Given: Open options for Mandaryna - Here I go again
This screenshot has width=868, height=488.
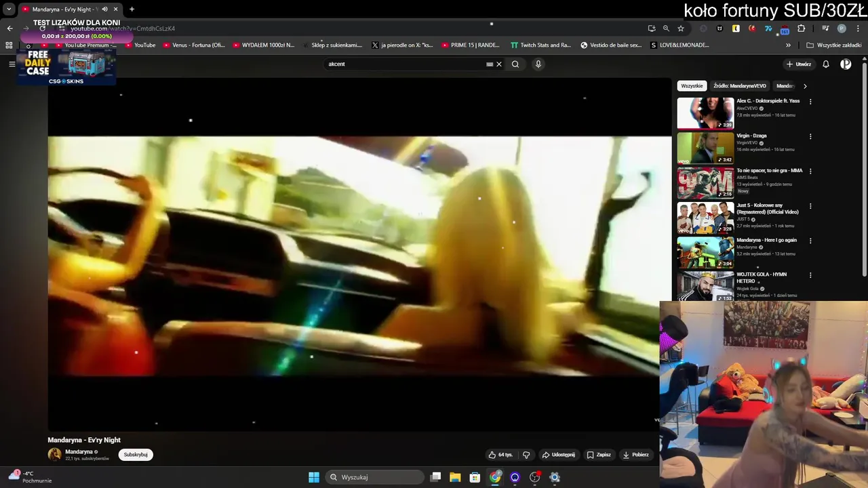Looking at the screenshot, I should point(810,241).
